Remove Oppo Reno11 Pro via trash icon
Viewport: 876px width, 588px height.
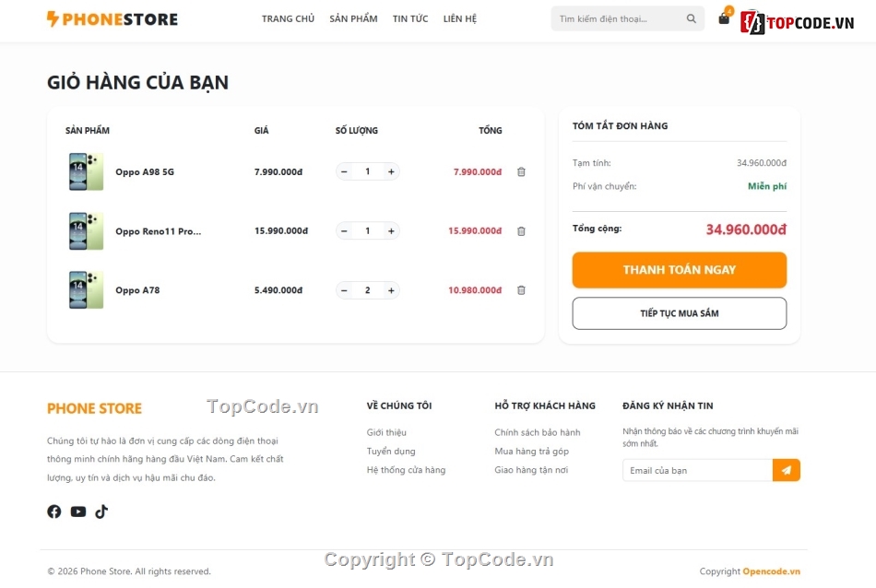[x=521, y=230]
